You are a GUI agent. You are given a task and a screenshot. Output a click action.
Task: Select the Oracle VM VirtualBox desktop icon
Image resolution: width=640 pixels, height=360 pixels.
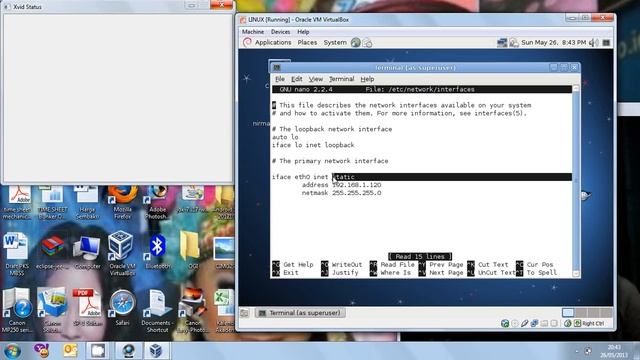pyautogui.click(x=122, y=253)
